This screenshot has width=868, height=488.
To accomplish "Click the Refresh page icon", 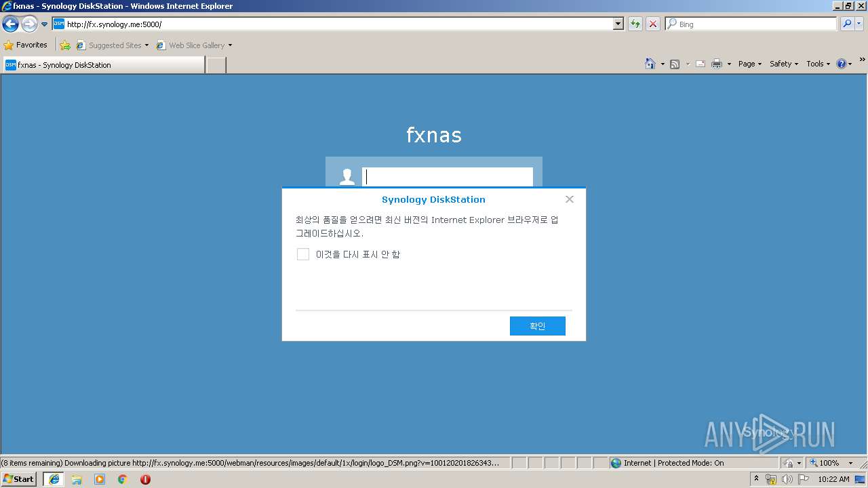I will pos(635,24).
